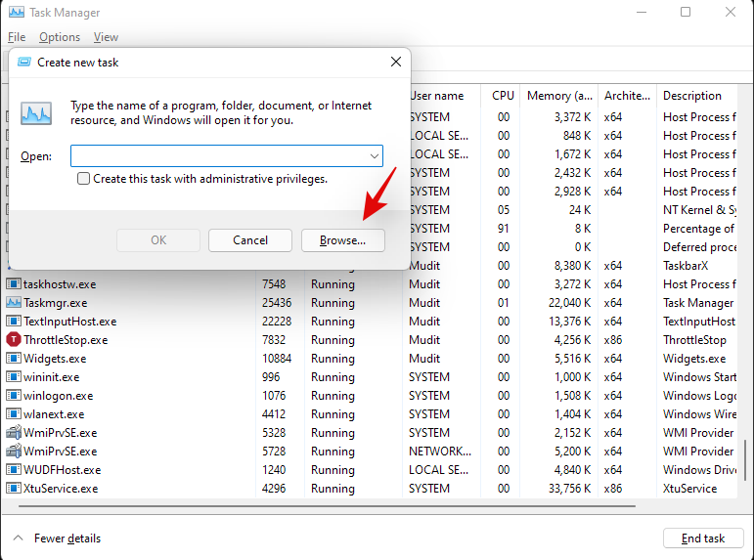This screenshot has width=754, height=560.
Task: Click the Create new task dialog title icon
Action: (x=24, y=62)
